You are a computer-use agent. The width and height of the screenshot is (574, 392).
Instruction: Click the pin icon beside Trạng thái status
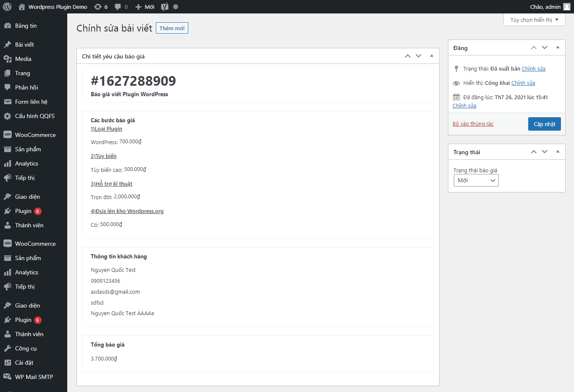click(x=456, y=68)
